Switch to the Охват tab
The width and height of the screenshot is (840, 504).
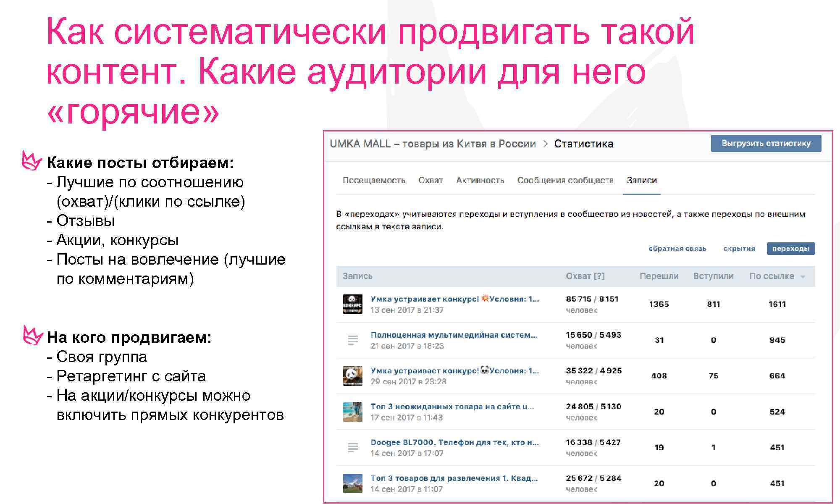point(430,181)
